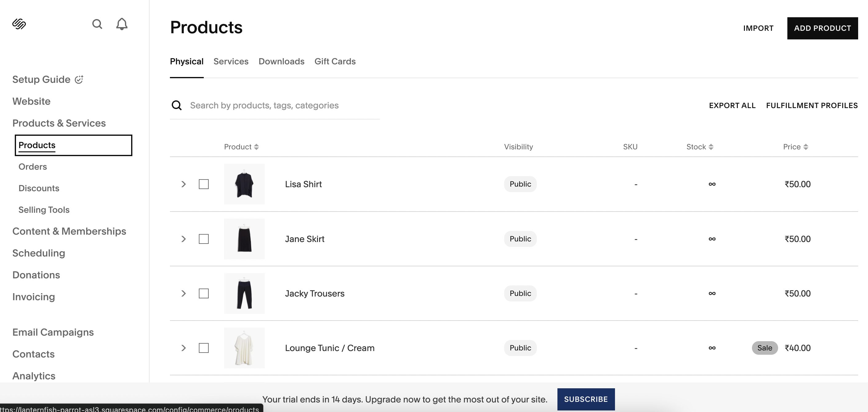Click the product search magnifier icon
Screen dimensions: 868x412
pos(177,106)
